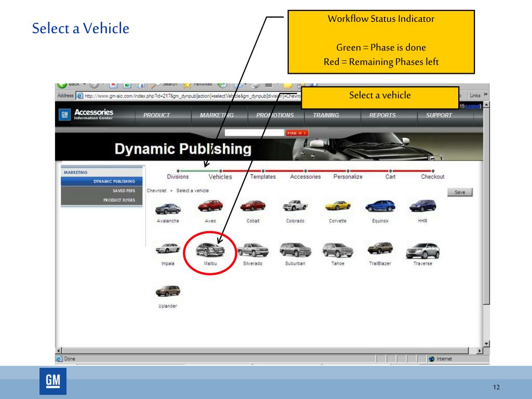Click the Chevrolet breadcrumb link
Image resolution: width=532 pixels, height=399 pixels.
(156, 191)
